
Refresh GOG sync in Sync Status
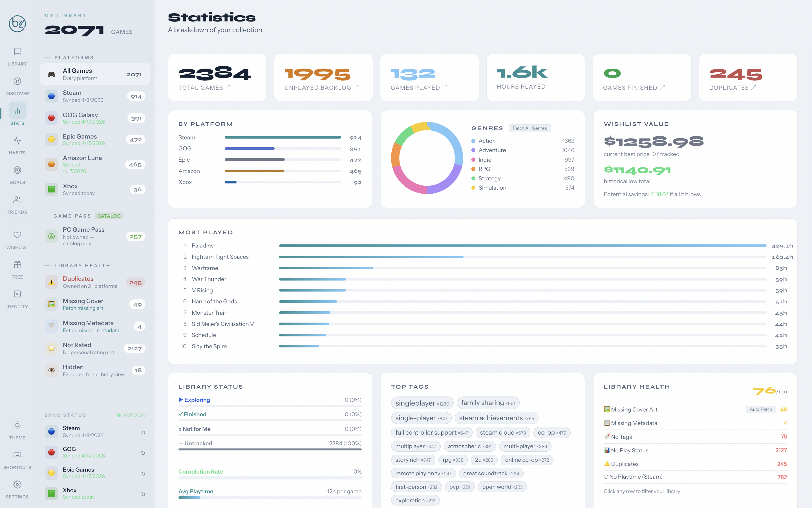tap(143, 453)
